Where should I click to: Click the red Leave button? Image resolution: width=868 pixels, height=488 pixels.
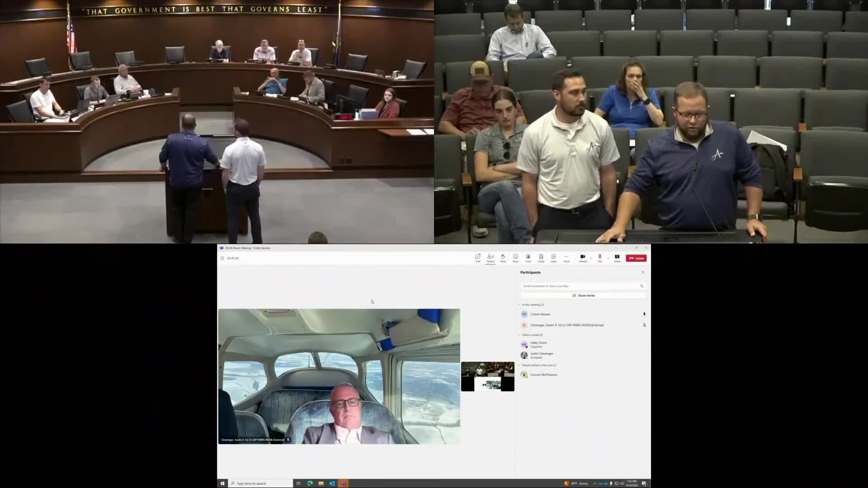pos(636,258)
